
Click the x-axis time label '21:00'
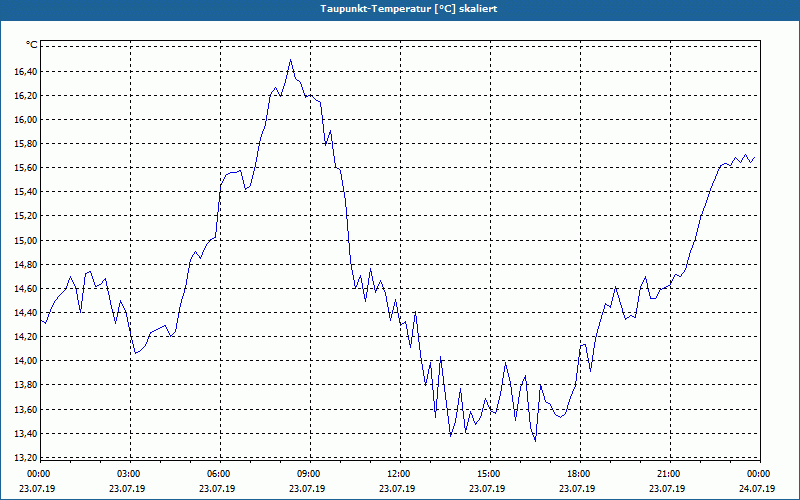667,474
